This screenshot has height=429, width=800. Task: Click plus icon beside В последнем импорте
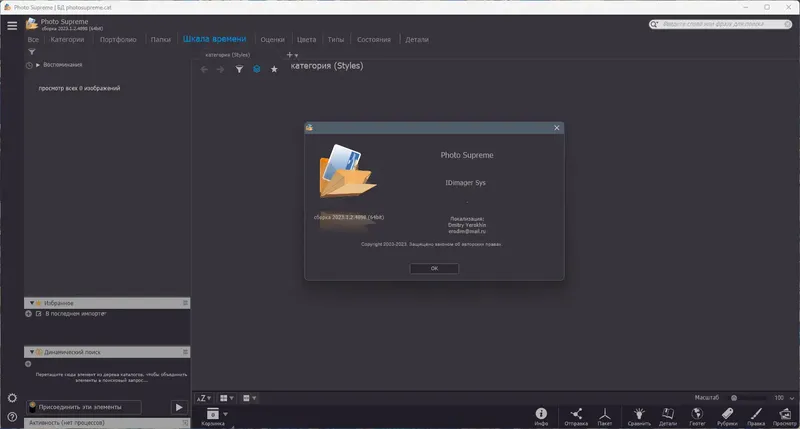29,314
